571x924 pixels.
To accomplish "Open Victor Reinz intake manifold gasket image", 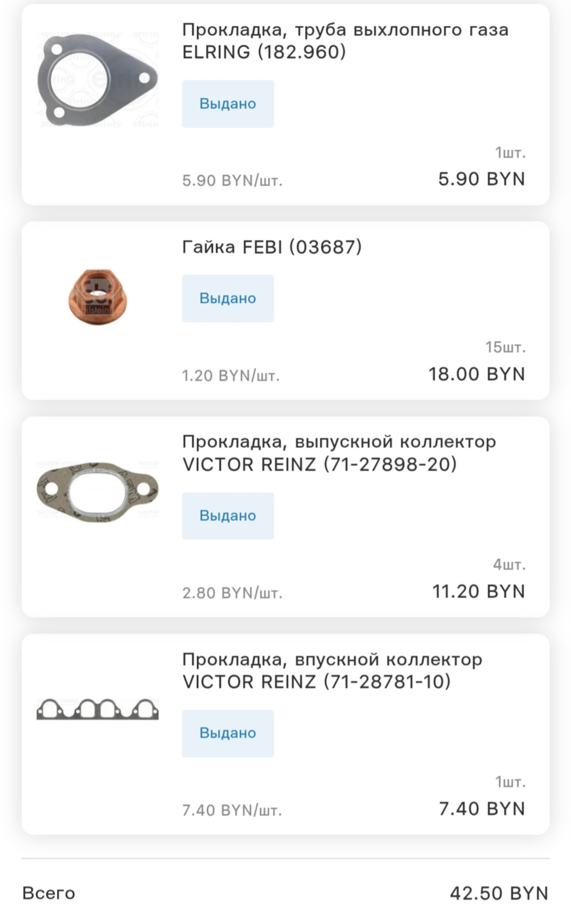I will point(98,709).
